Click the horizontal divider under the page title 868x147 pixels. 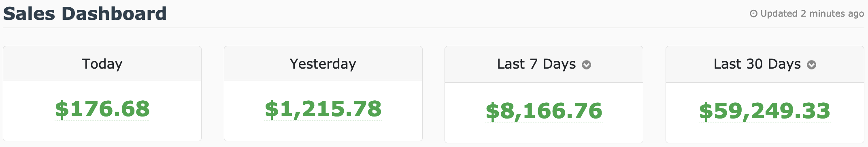(434, 28)
